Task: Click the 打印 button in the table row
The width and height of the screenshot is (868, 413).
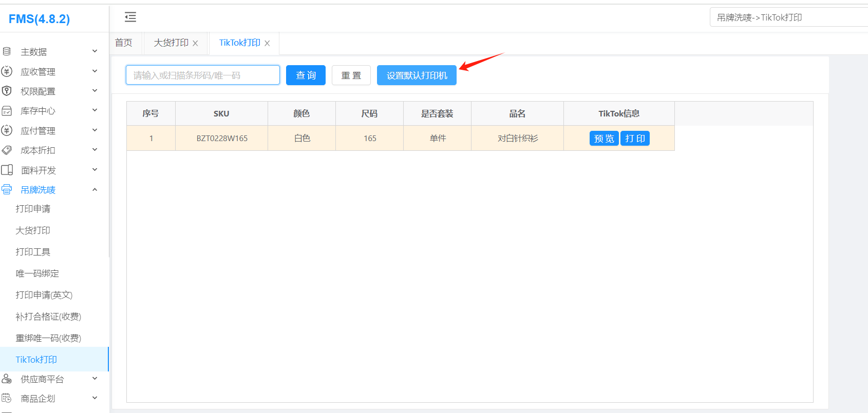Action: 635,139
